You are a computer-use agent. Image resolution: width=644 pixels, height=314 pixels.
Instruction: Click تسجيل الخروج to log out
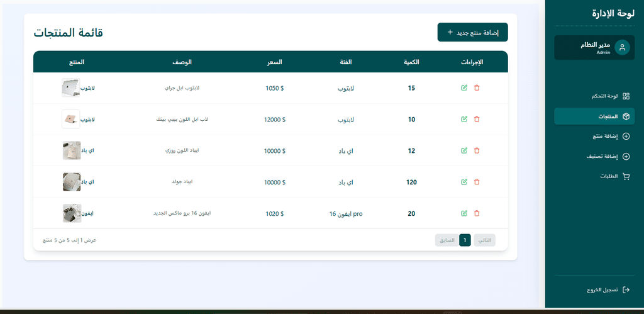[x=594, y=289]
